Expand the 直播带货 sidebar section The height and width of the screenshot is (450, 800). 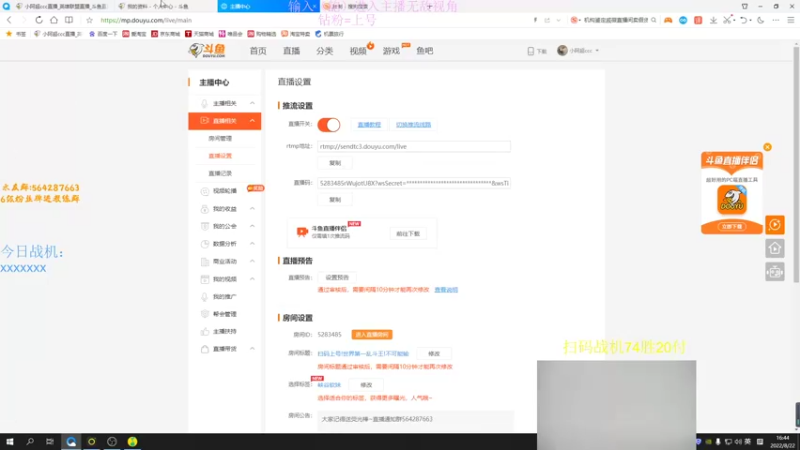[x=252, y=349]
